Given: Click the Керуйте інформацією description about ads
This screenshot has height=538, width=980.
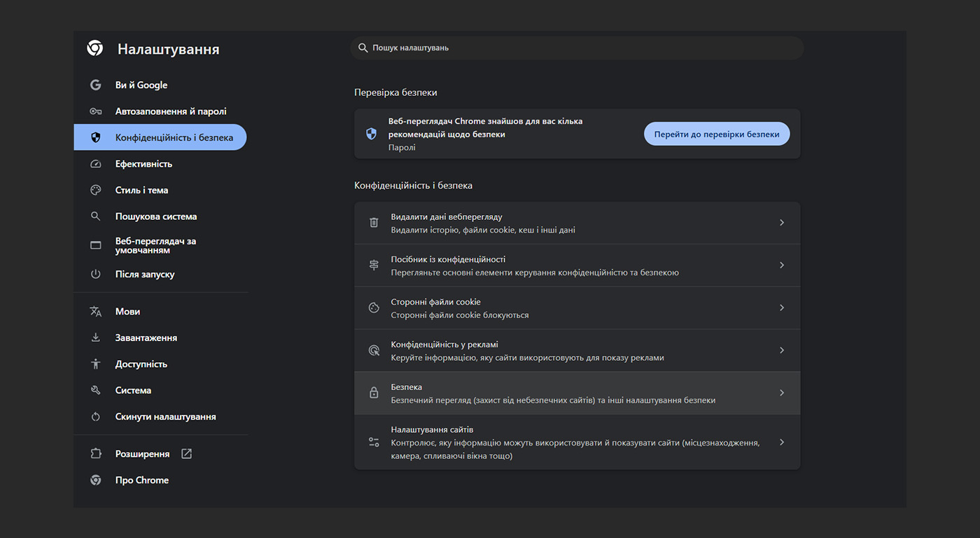Looking at the screenshot, I should pyautogui.click(x=527, y=358).
